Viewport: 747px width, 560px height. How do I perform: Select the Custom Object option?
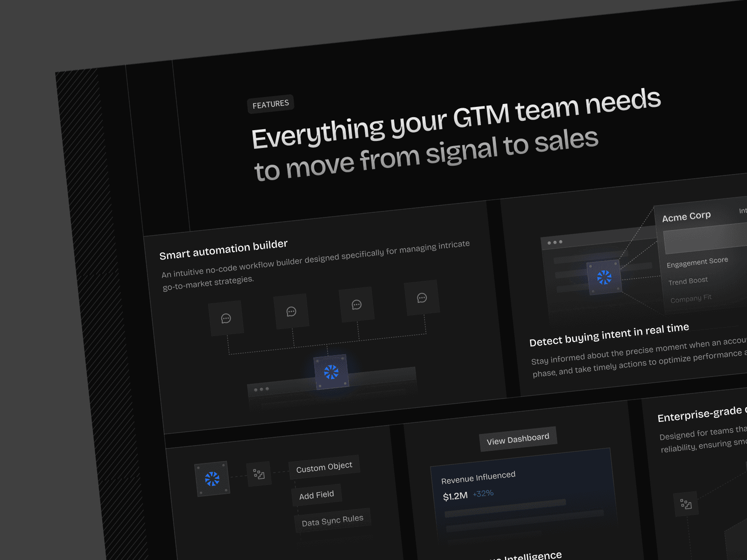324,467
